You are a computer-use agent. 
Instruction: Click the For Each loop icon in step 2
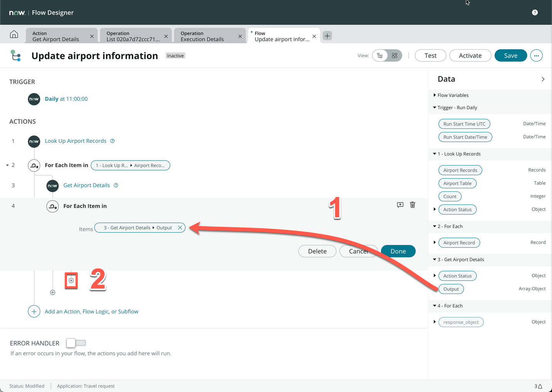tap(34, 166)
